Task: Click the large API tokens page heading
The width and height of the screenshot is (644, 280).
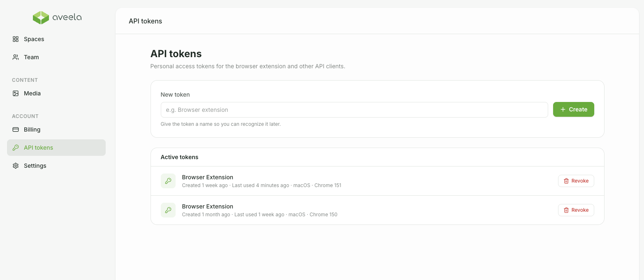Action: point(176,54)
